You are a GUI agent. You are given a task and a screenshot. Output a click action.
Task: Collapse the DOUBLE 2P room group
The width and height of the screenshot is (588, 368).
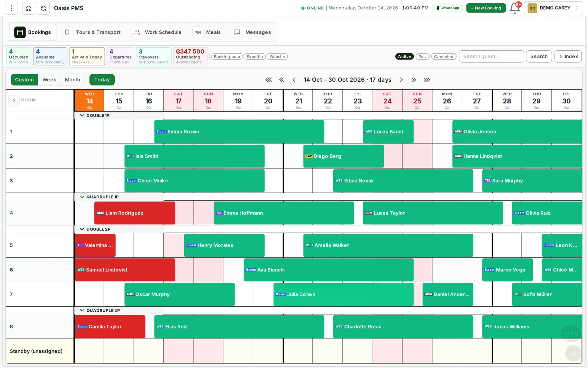[x=82, y=229]
